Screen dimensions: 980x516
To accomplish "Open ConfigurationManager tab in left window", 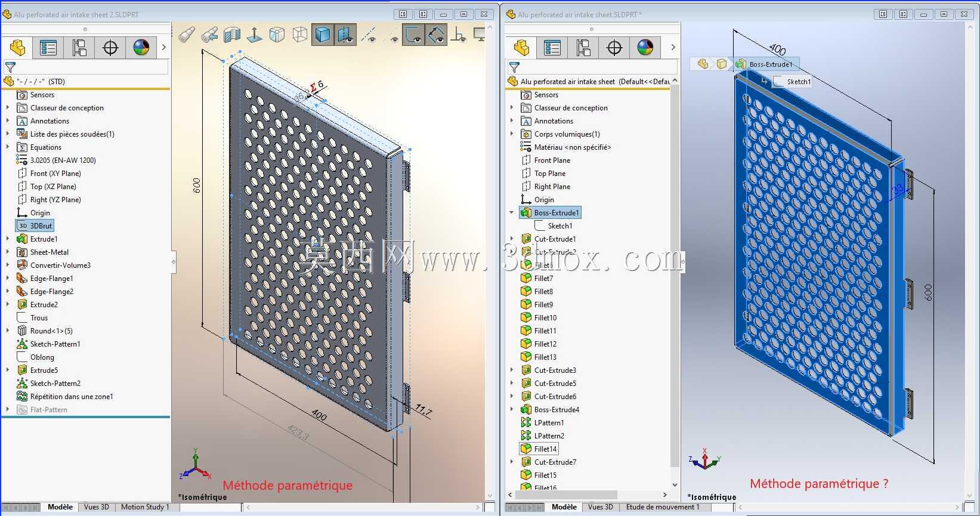I will [x=79, y=48].
